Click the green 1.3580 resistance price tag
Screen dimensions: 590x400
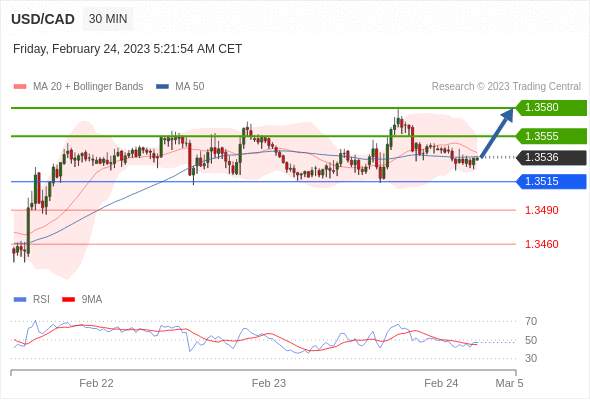[x=552, y=108]
